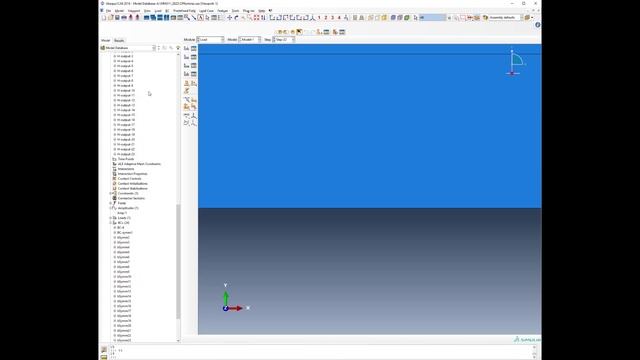
Task: Show the message area icon
Action: point(104,349)
